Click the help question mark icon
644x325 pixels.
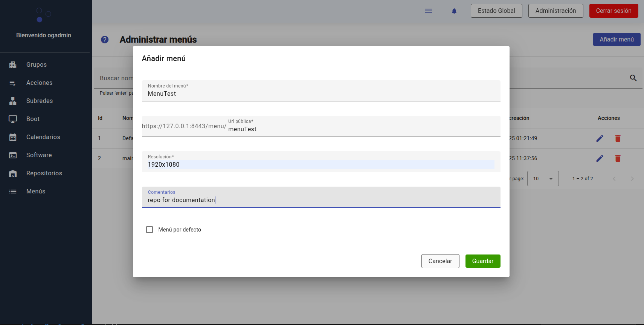(105, 40)
